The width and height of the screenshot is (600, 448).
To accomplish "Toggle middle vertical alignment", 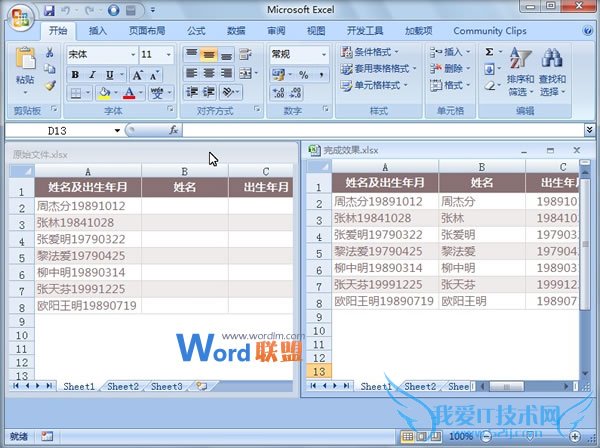I will (x=209, y=55).
